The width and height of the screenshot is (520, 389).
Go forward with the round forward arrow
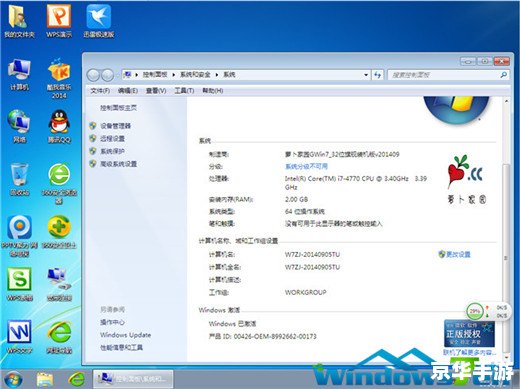(x=107, y=75)
